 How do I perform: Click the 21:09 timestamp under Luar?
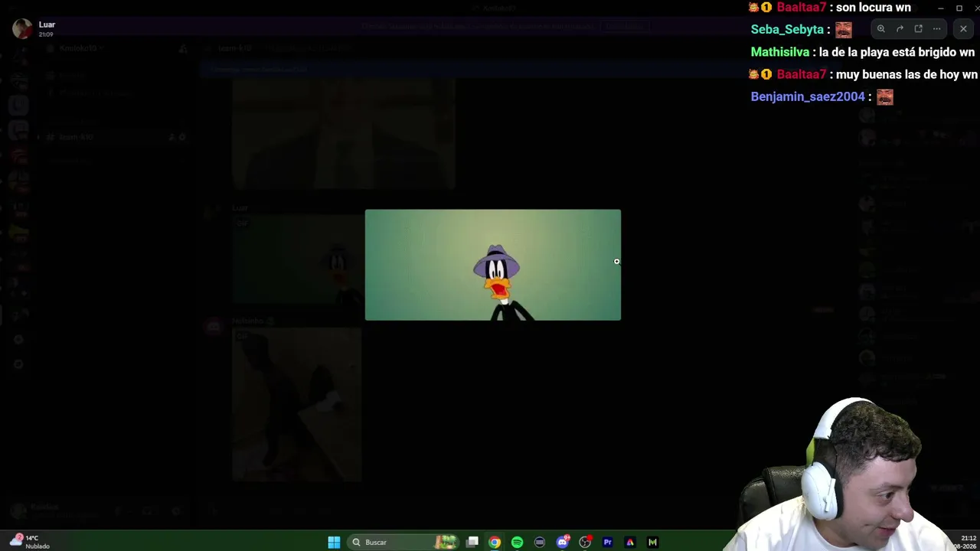46,34
